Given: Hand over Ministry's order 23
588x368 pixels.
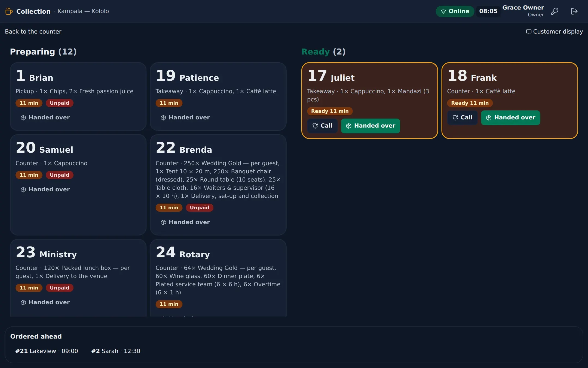Looking at the screenshot, I should click(45, 302).
